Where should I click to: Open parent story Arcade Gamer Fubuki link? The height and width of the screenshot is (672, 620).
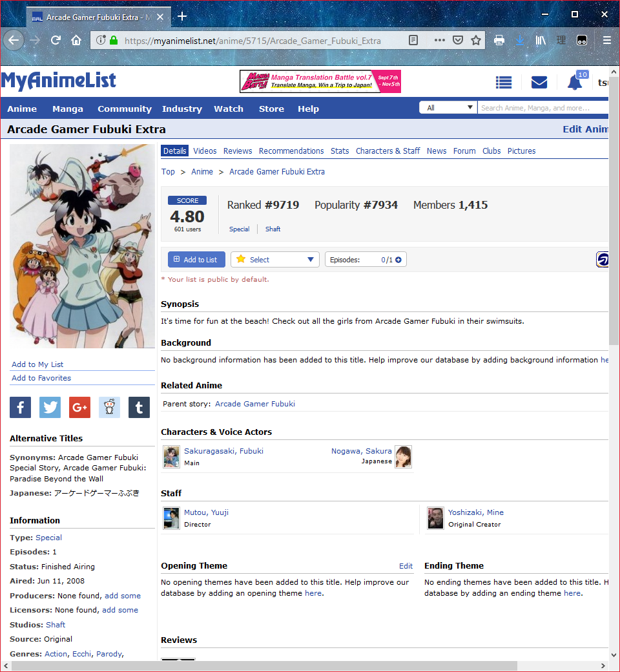tap(255, 404)
